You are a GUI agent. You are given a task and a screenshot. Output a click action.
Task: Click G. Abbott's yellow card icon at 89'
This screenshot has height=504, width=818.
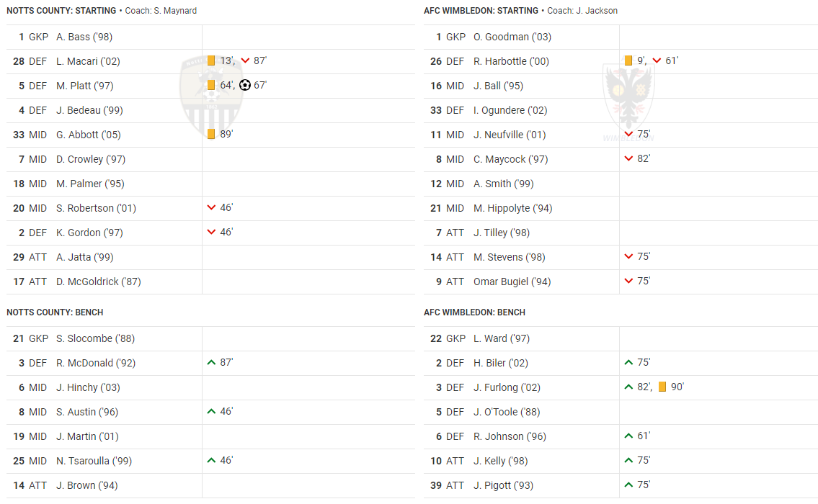coord(210,134)
